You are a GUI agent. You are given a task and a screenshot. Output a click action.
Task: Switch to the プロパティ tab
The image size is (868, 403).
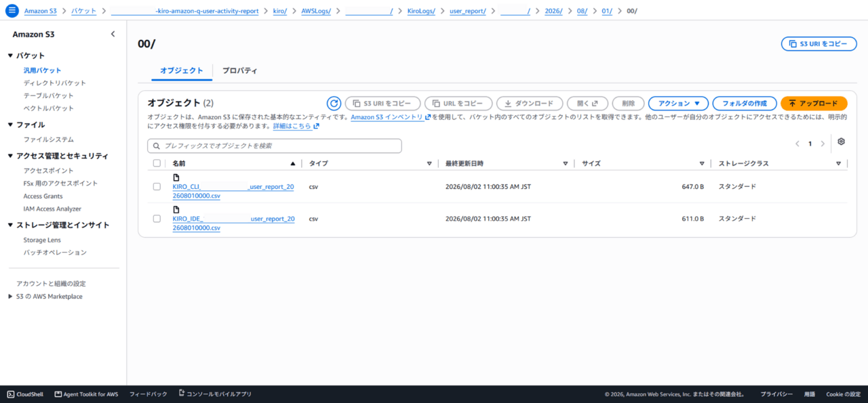point(240,70)
